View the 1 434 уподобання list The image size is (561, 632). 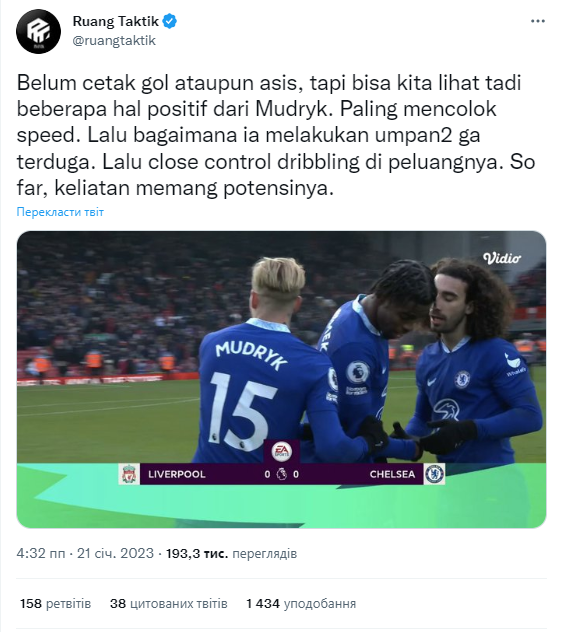301,603
